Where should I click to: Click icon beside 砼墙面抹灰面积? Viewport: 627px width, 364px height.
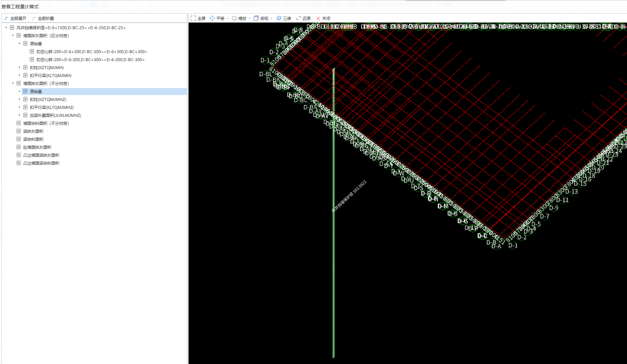point(19,147)
